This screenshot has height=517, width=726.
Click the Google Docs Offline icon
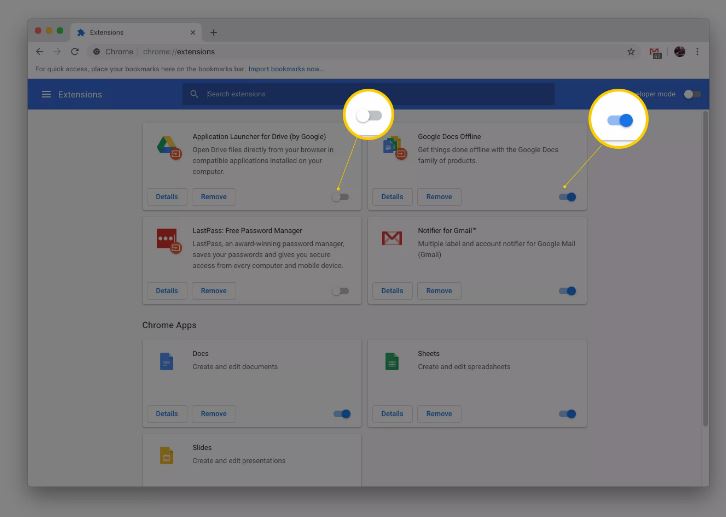(x=394, y=148)
